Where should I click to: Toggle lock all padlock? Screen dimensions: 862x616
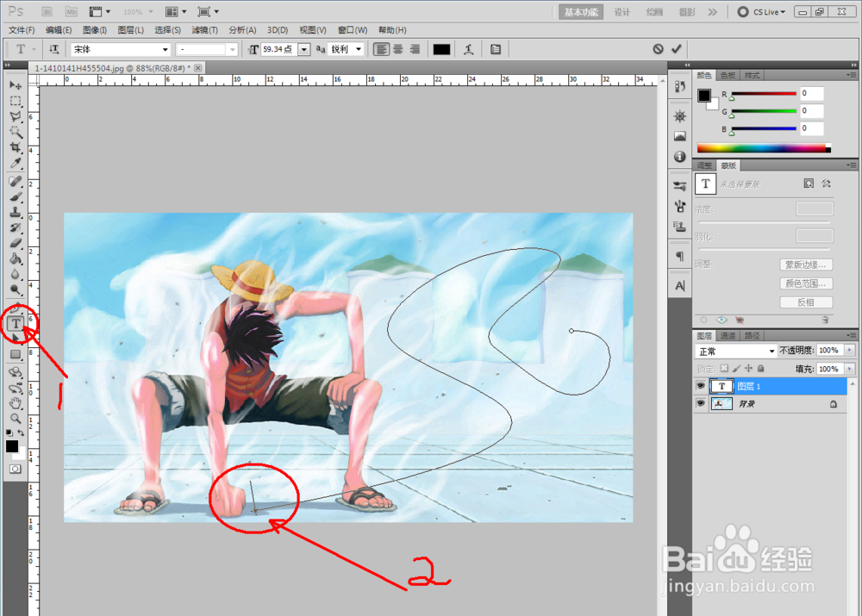(x=761, y=369)
